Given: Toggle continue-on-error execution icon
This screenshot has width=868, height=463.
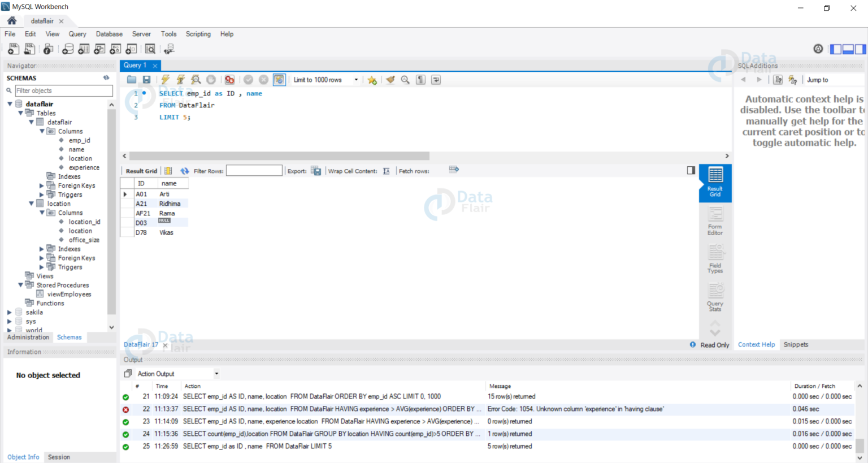Looking at the screenshot, I should pyautogui.click(x=229, y=80).
